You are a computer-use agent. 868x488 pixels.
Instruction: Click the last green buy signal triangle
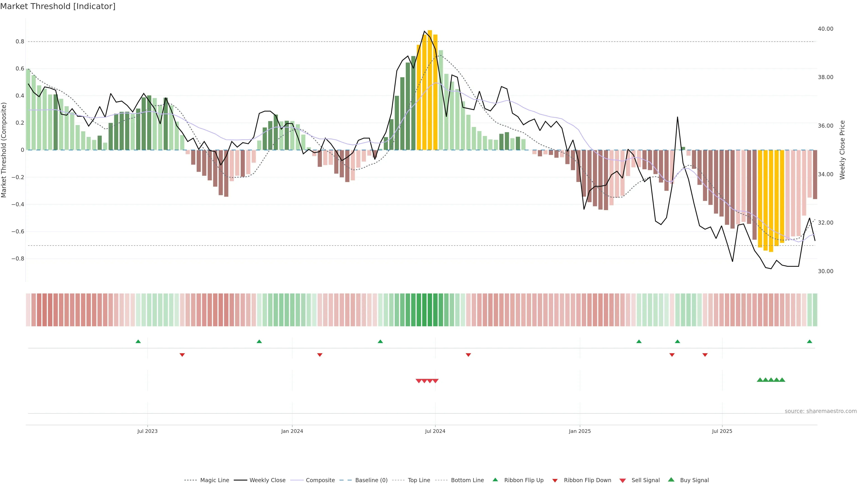tap(782, 380)
